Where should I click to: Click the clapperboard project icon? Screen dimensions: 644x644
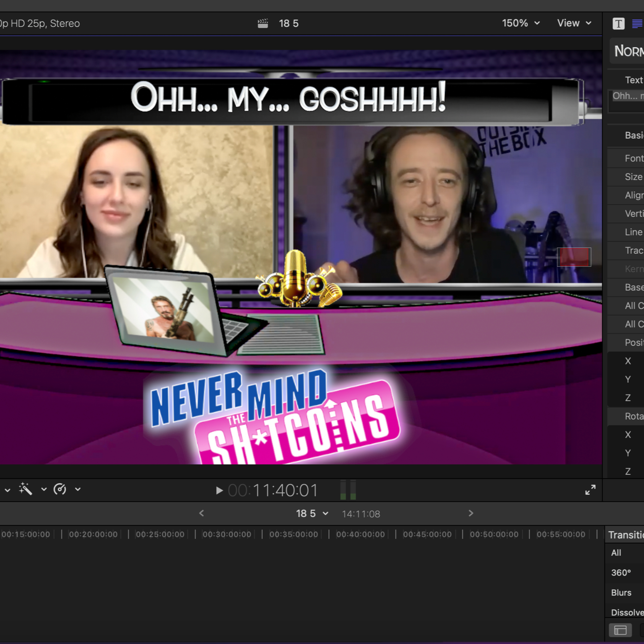pos(263,23)
